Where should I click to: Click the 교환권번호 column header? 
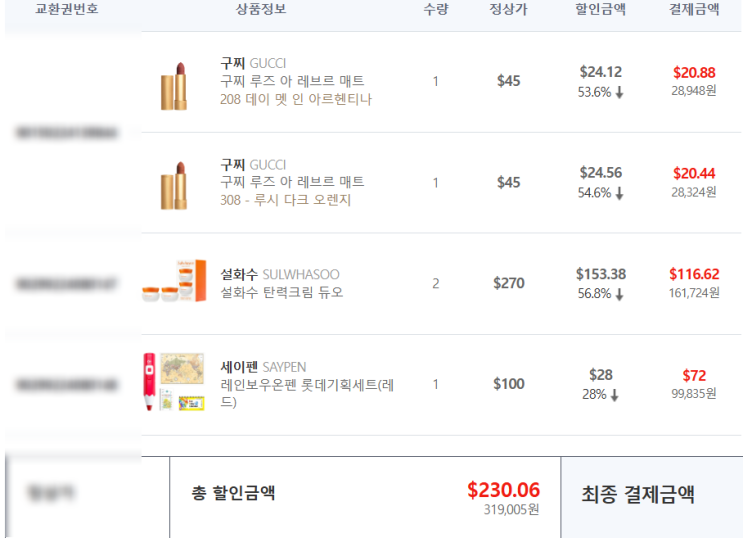pyautogui.click(x=67, y=10)
